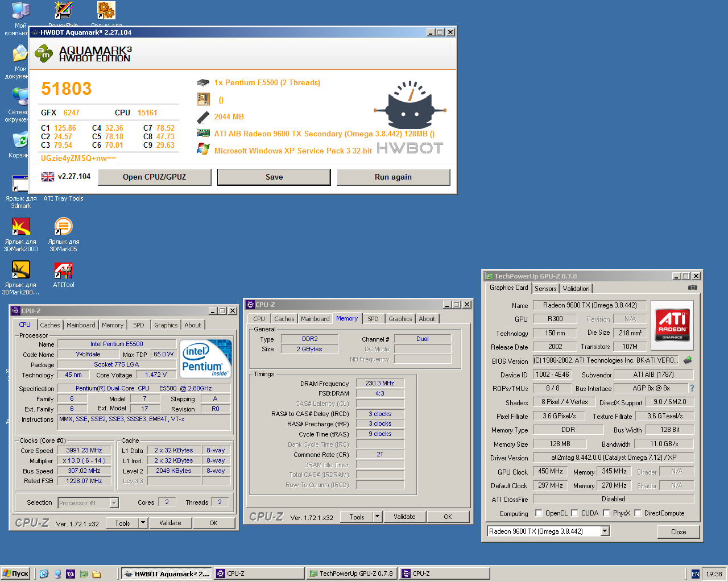
Task: Click the Core Speed value in CPU-Z
Action: 84,450
